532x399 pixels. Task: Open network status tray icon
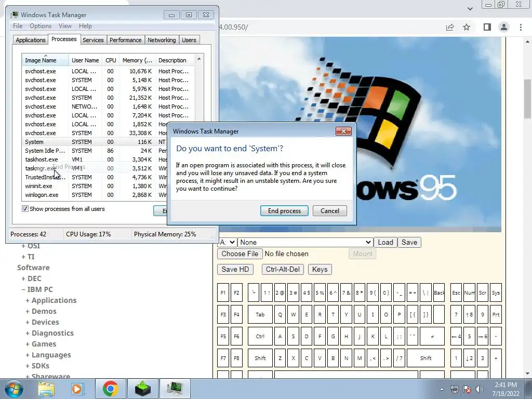pos(454,389)
